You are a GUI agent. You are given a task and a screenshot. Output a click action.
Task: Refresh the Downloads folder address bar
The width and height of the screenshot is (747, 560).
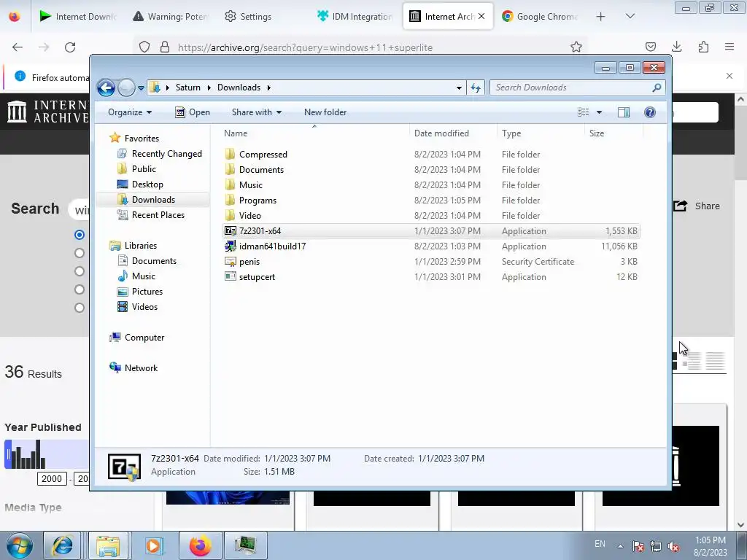click(476, 87)
